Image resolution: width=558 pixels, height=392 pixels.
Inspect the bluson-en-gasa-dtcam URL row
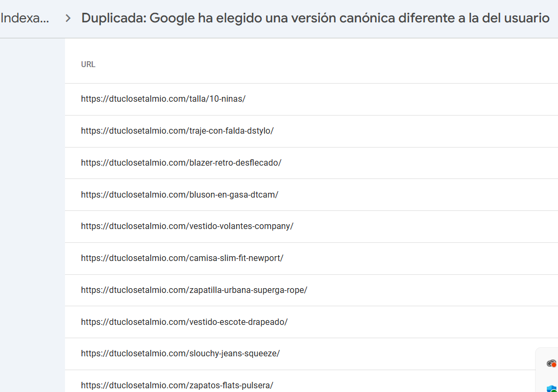pos(180,195)
